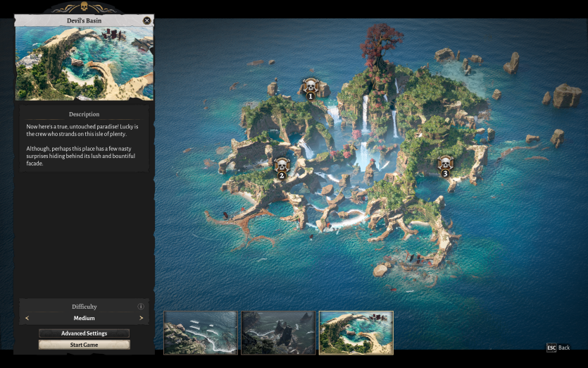The width and height of the screenshot is (588, 368).
Task: Click the 'nasty surprises' description paragraph
Action: coord(80,156)
